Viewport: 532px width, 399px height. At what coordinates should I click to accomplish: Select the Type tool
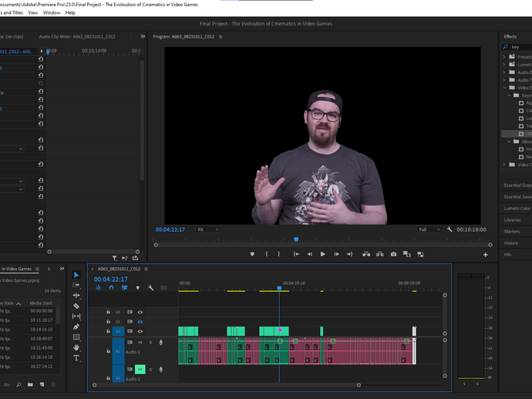(x=76, y=358)
